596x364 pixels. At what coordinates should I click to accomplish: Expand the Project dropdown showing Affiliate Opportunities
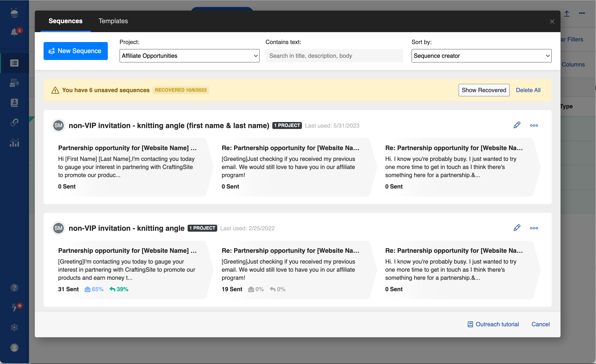(189, 56)
